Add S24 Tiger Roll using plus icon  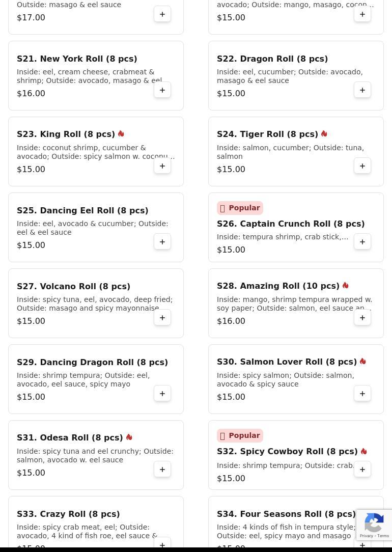(x=362, y=166)
